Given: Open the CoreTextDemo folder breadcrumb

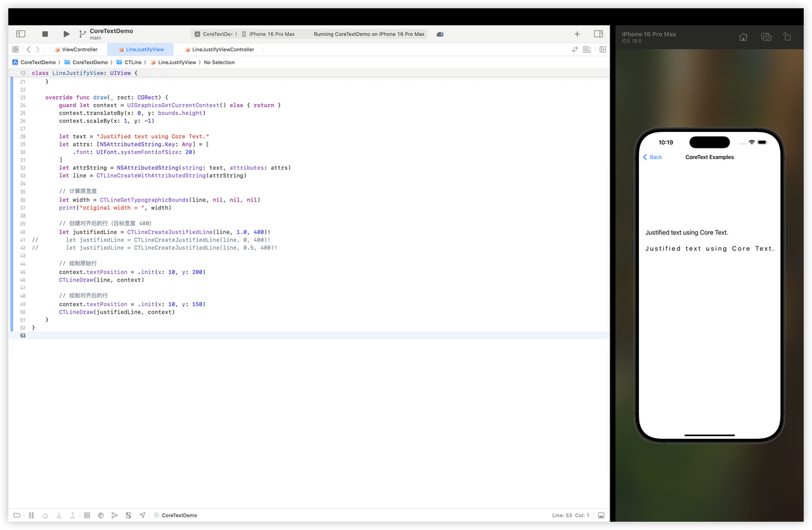Looking at the screenshot, I should point(86,62).
